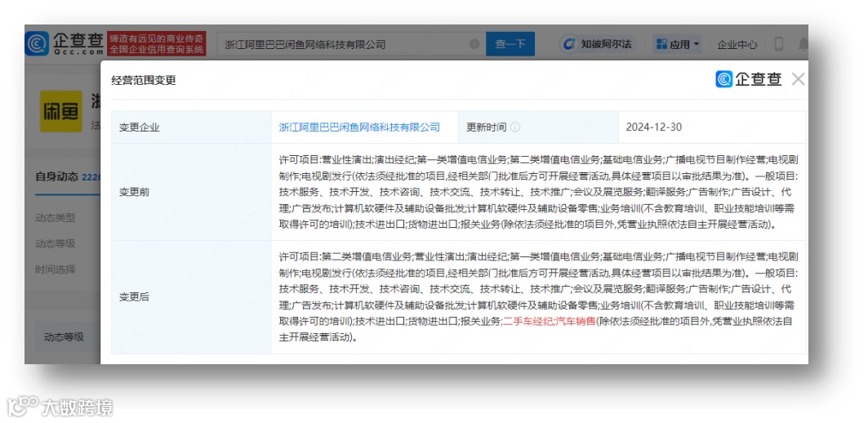Clear the search box with the X icon
The height and width of the screenshot is (423, 868).
(x=474, y=44)
